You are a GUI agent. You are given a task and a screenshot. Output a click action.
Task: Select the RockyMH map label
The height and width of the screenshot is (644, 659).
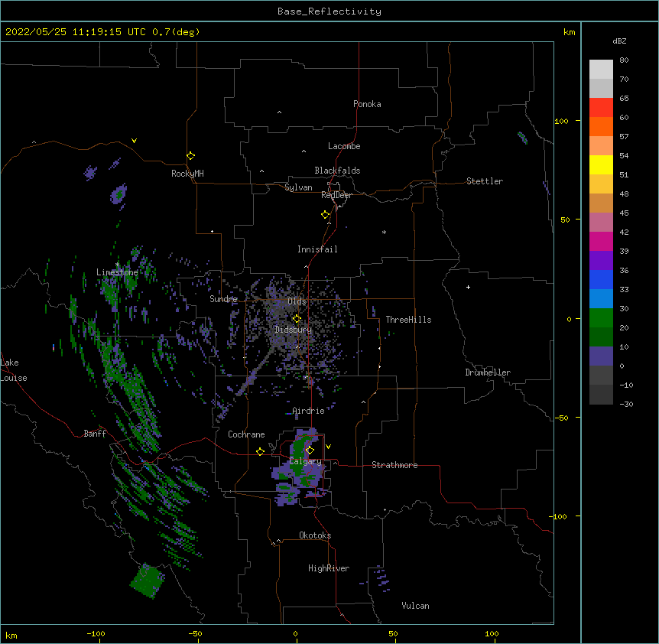point(187,174)
